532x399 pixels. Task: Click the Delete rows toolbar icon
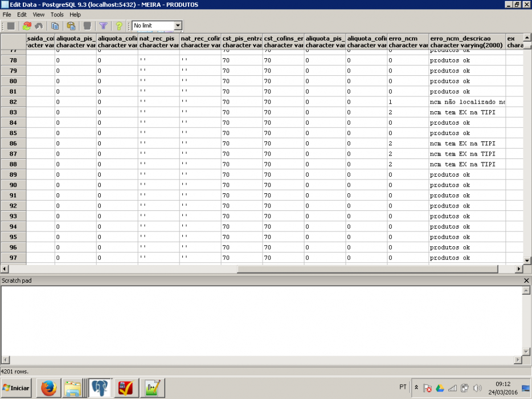87,26
